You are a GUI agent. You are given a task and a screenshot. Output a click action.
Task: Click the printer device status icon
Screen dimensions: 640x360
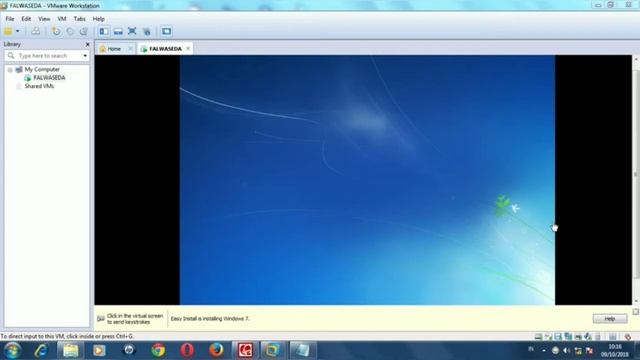pyautogui.click(x=578, y=337)
